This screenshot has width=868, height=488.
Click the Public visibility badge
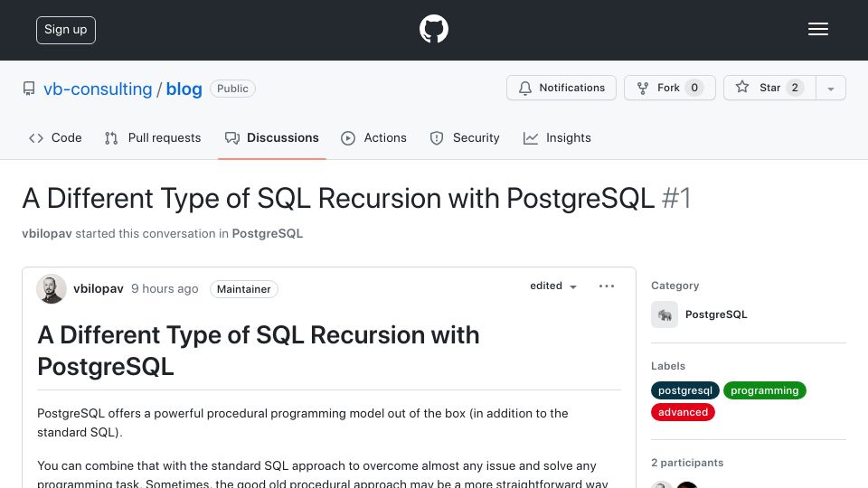point(232,89)
